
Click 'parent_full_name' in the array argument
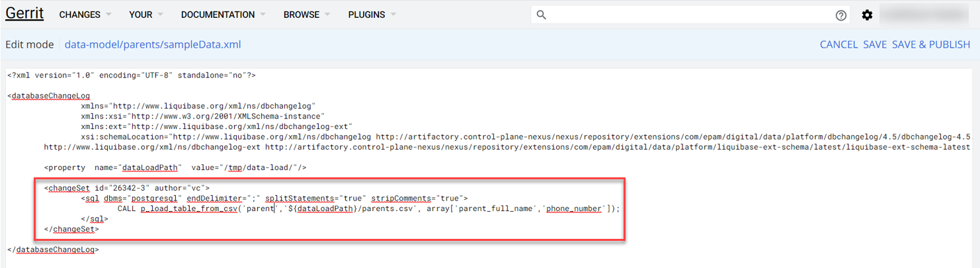click(497, 208)
